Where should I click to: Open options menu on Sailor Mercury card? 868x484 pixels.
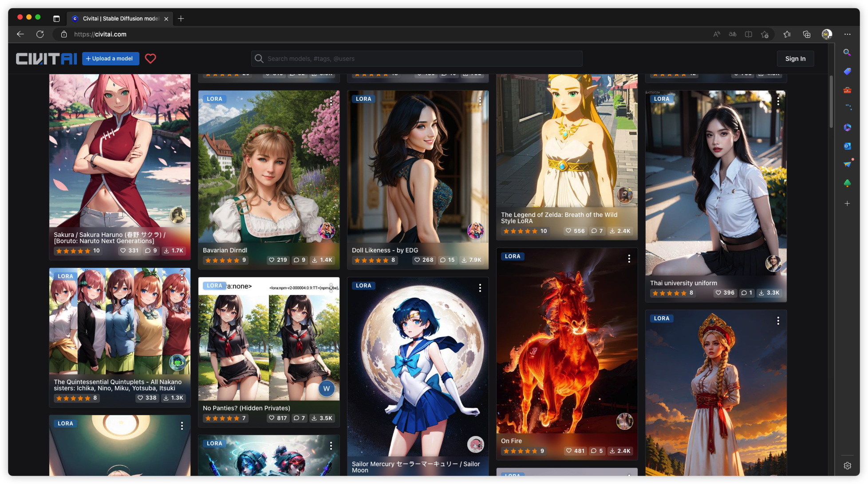coord(480,288)
